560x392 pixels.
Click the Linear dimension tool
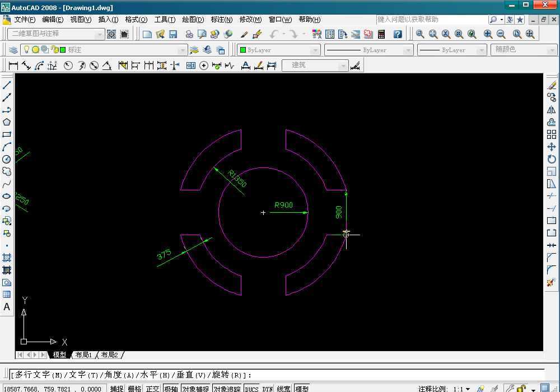pos(13,66)
